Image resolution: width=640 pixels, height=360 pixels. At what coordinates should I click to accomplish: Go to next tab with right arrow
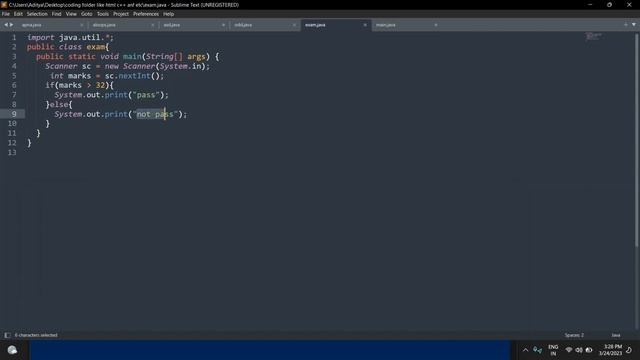pyautogui.click(x=11, y=25)
